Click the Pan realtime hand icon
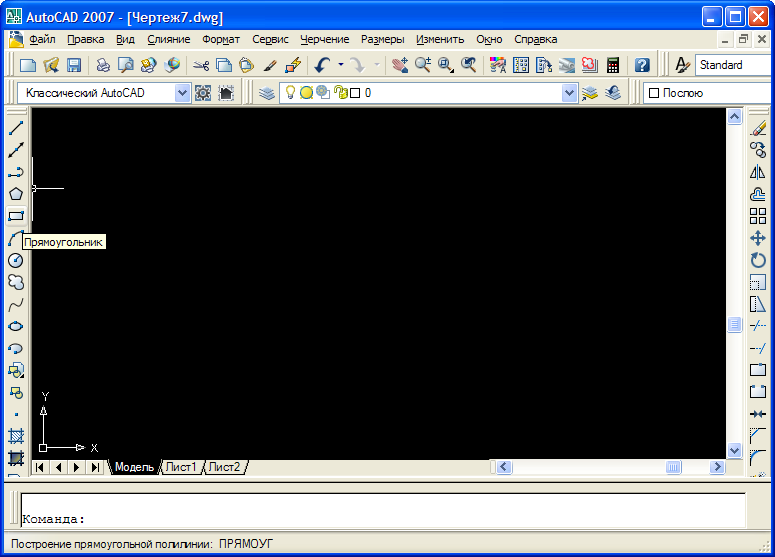The width and height of the screenshot is (775, 557). tap(400, 65)
